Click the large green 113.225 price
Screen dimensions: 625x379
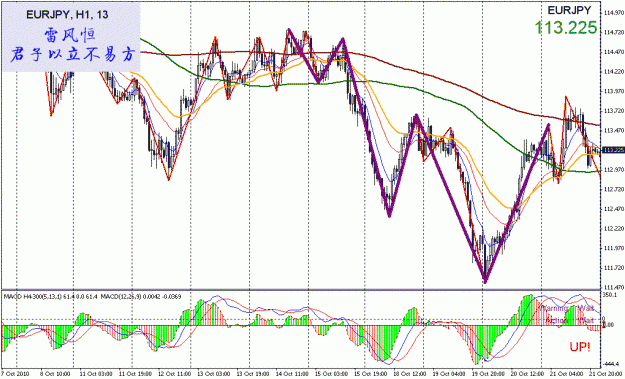click(566, 28)
